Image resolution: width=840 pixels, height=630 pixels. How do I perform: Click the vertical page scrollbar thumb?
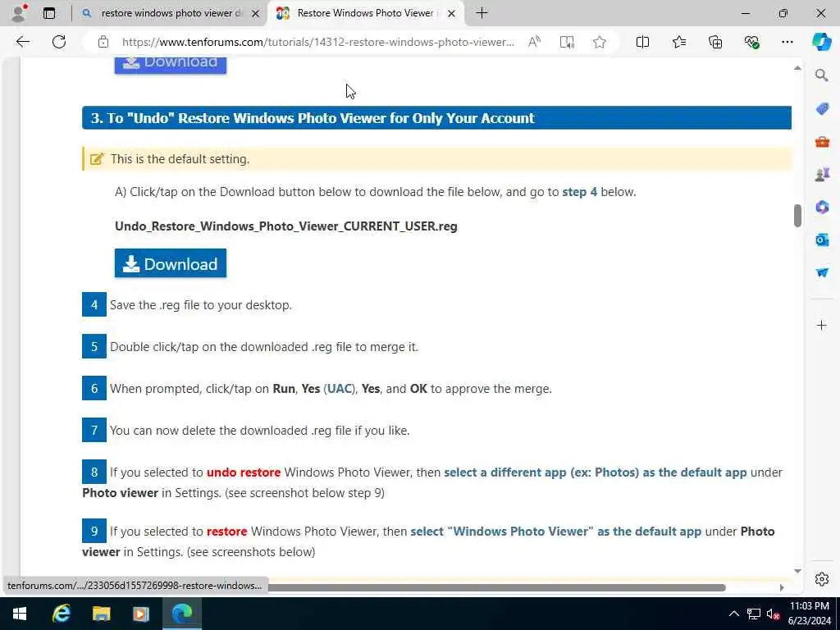(797, 216)
